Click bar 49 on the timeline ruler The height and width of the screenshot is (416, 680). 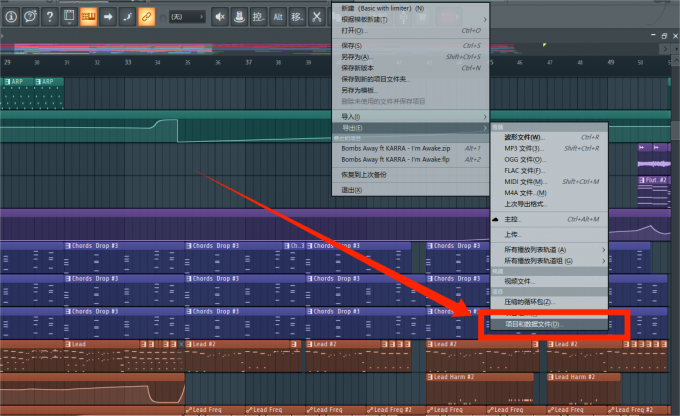point(611,62)
